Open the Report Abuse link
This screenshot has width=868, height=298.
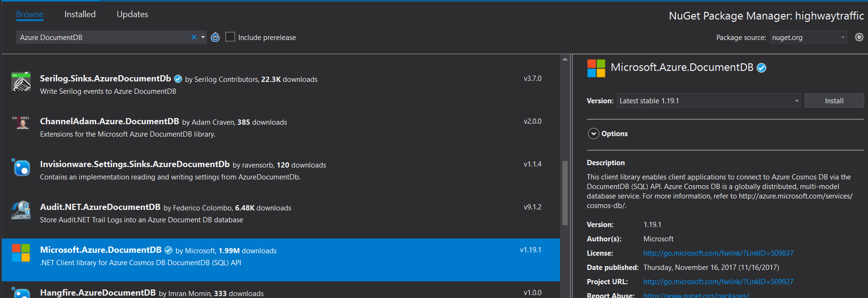pyautogui.click(x=696, y=295)
